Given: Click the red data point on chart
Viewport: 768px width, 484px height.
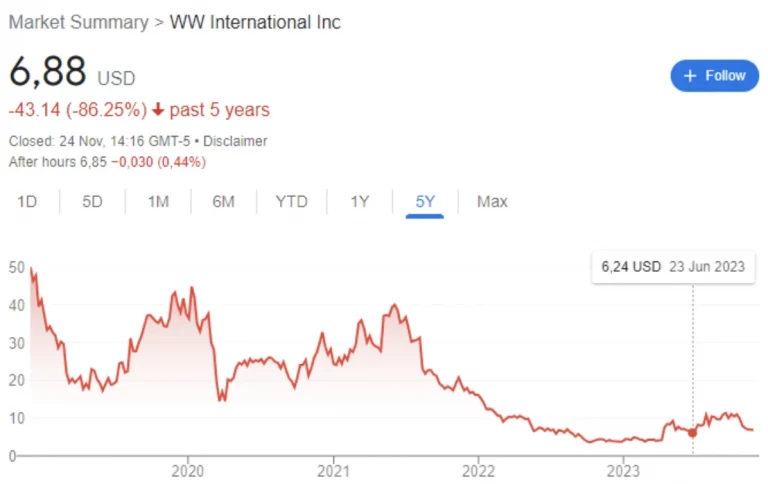Looking at the screenshot, I should [x=692, y=432].
